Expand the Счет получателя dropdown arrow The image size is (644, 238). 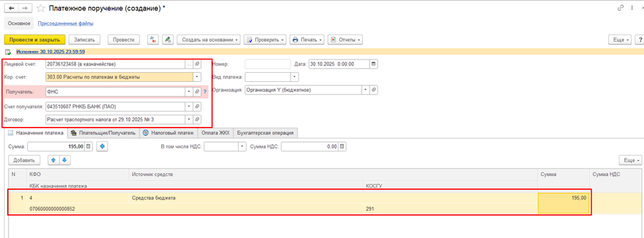(189, 106)
